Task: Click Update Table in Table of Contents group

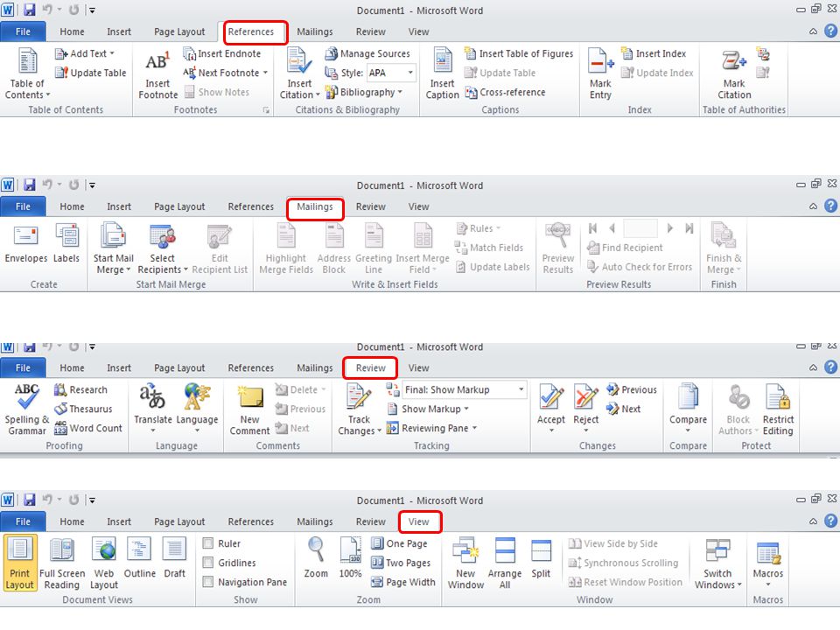Action: pos(90,73)
